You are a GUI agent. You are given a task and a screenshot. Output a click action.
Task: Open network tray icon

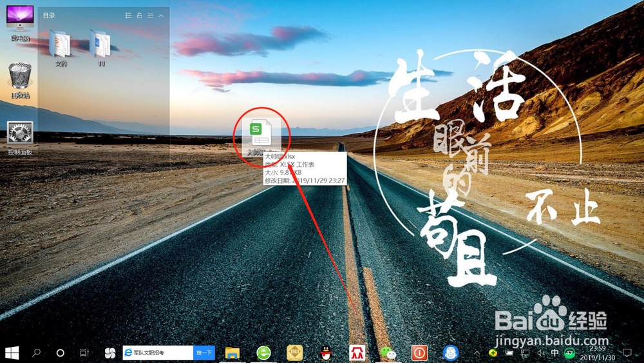[x=525, y=353]
